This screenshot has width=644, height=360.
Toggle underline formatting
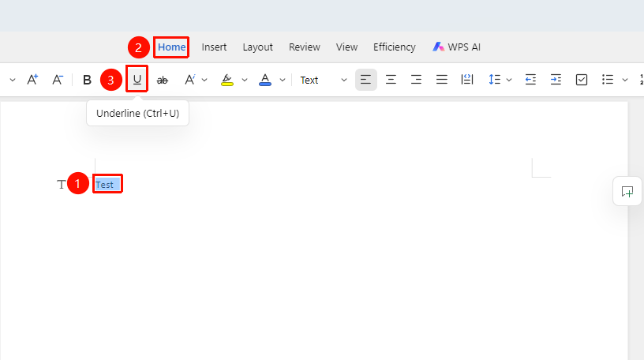(x=137, y=79)
